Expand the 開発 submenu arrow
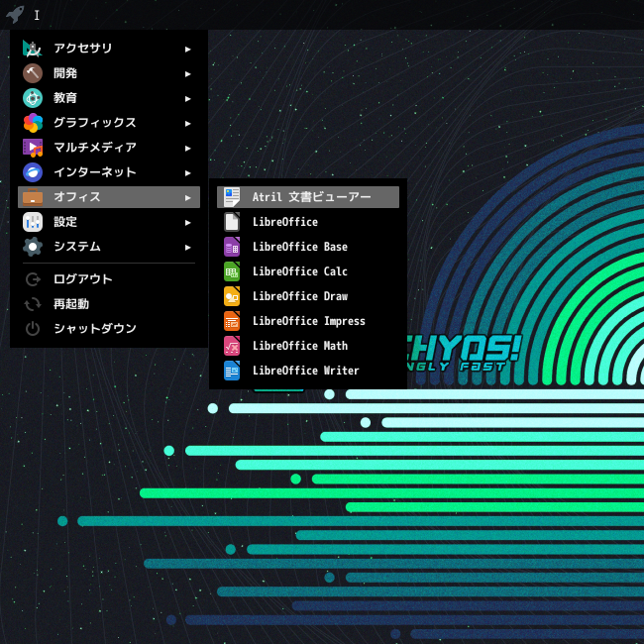The width and height of the screenshot is (644, 644). click(x=187, y=74)
